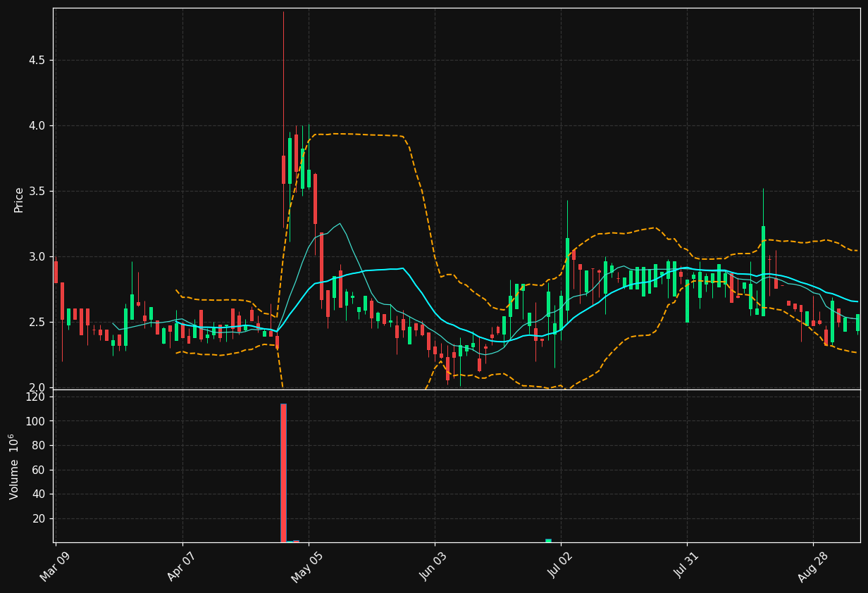
Task: Click the 3.5 price axis value
Action: 37,192
